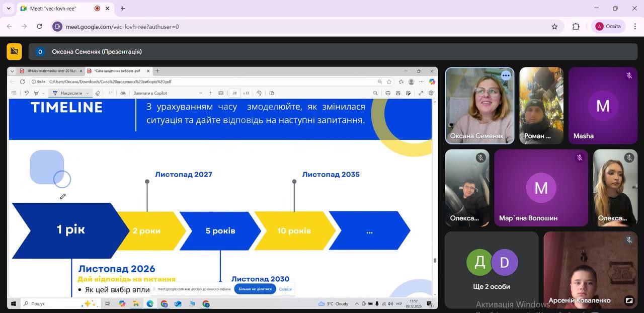This screenshot has height=313, width=644.
Task: Click the PDF page number field 28
Action: pos(234,93)
